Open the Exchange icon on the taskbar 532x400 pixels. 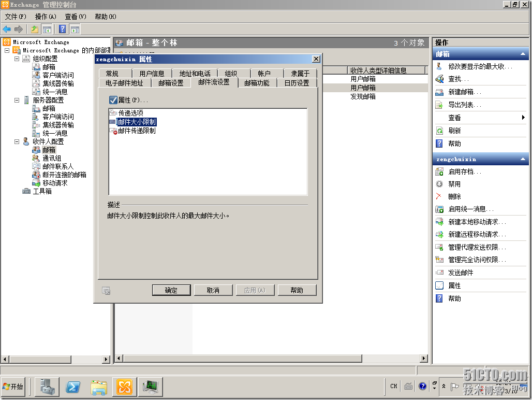124,387
